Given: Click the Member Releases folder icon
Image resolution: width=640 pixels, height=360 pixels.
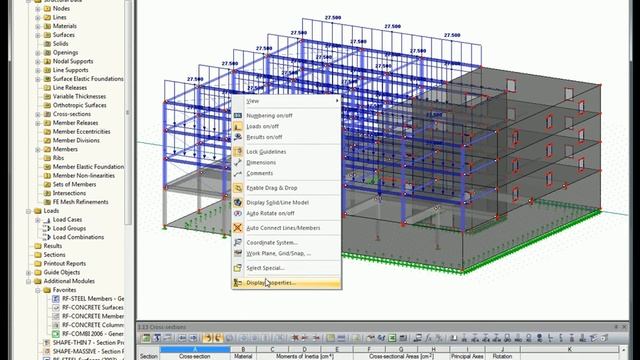Looking at the screenshot, I should (x=47, y=123).
